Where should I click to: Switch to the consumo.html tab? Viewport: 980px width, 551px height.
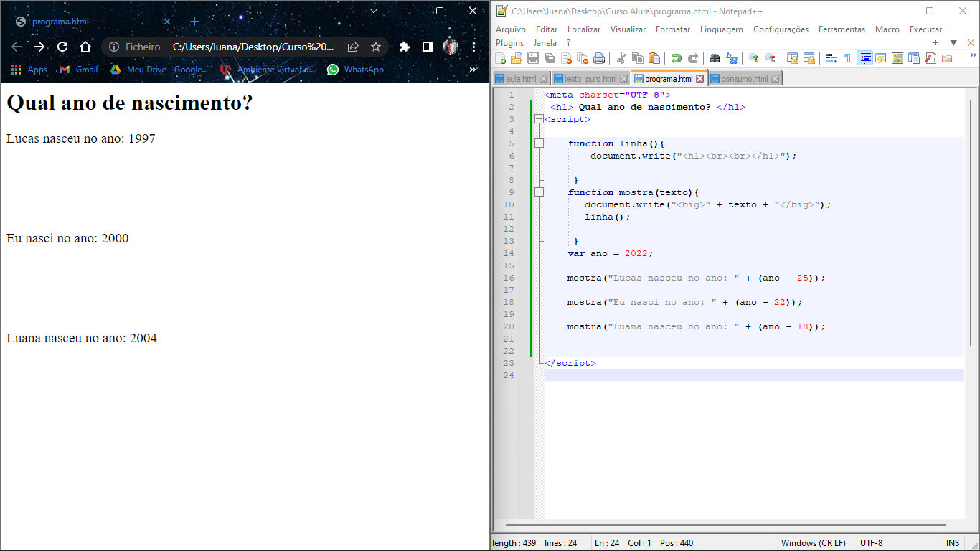tap(744, 79)
